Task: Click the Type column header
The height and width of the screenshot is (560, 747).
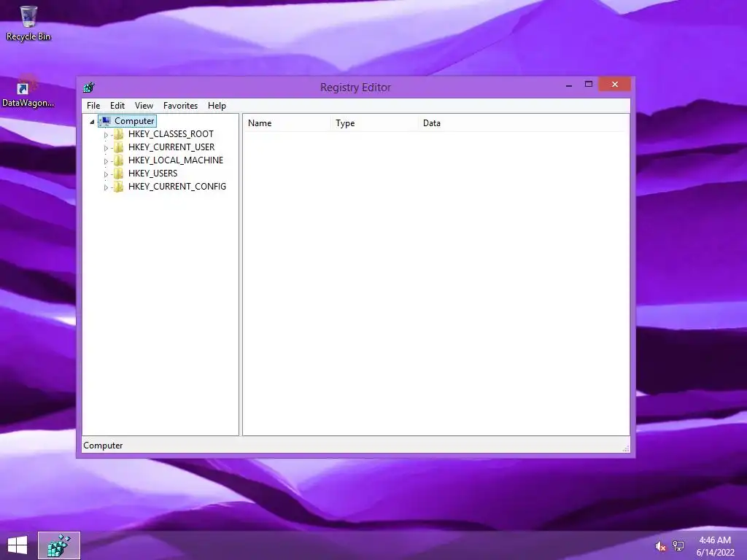Action: [374, 122]
